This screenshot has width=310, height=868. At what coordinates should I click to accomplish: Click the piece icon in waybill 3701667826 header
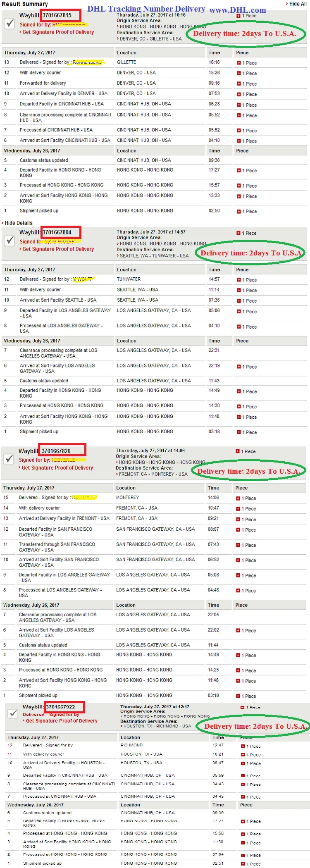238,451
